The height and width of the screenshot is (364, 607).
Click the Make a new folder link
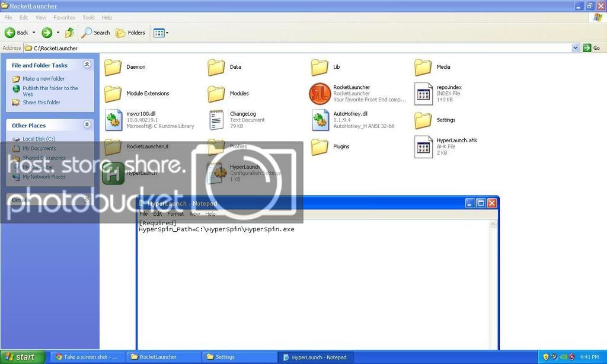(x=43, y=78)
